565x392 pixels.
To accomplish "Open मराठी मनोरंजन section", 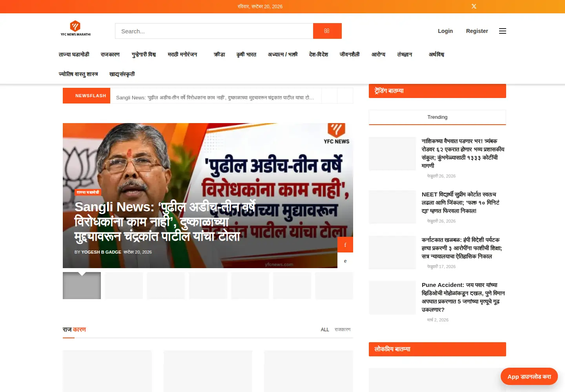I will click(182, 54).
